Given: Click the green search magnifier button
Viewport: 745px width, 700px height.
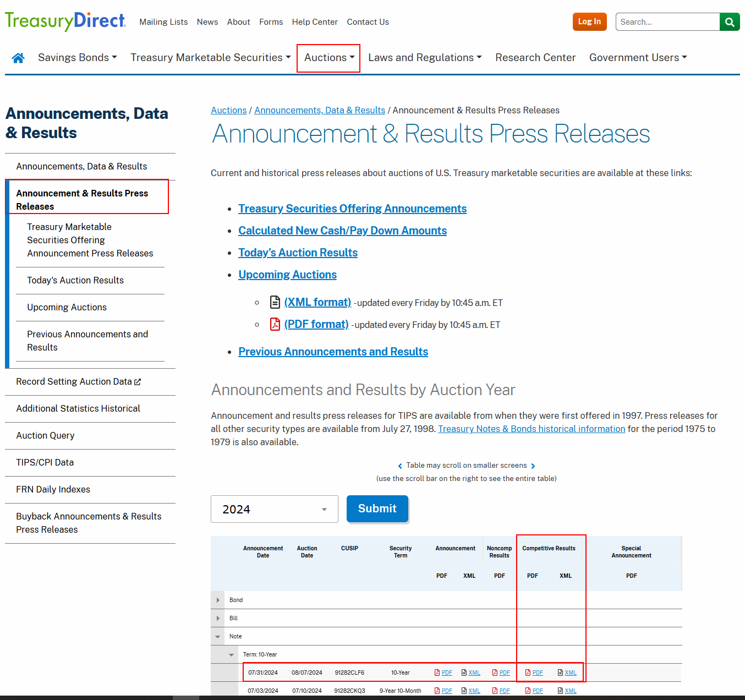Looking at the screenshot, I should tap(730, 22).
